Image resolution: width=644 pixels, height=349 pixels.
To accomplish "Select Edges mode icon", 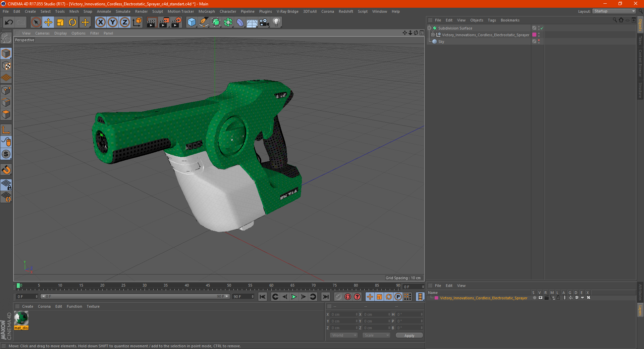I will click(6, 102).
